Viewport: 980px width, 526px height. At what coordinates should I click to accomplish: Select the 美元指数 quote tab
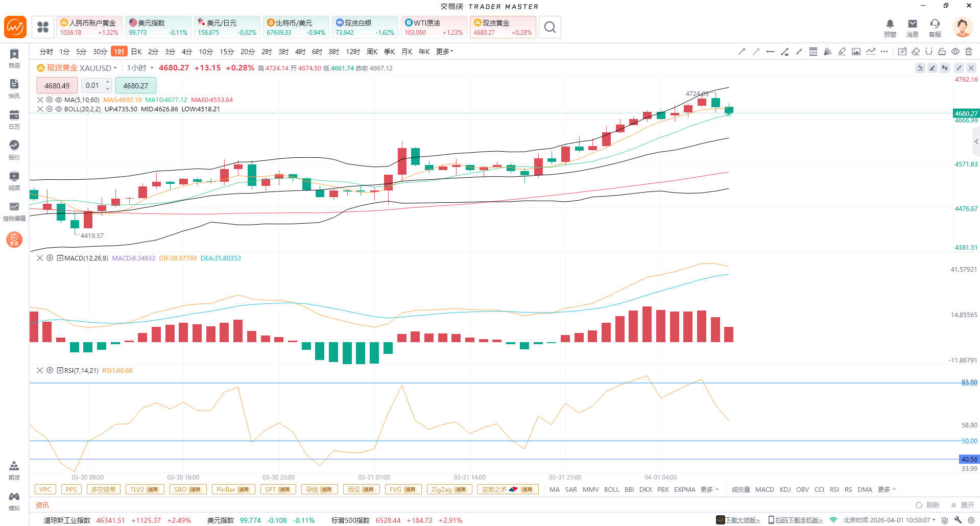tap(158, 27)
